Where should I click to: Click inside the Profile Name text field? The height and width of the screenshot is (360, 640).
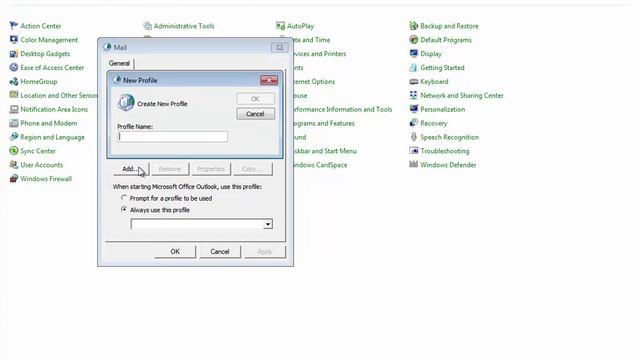(x=173, y=137)
